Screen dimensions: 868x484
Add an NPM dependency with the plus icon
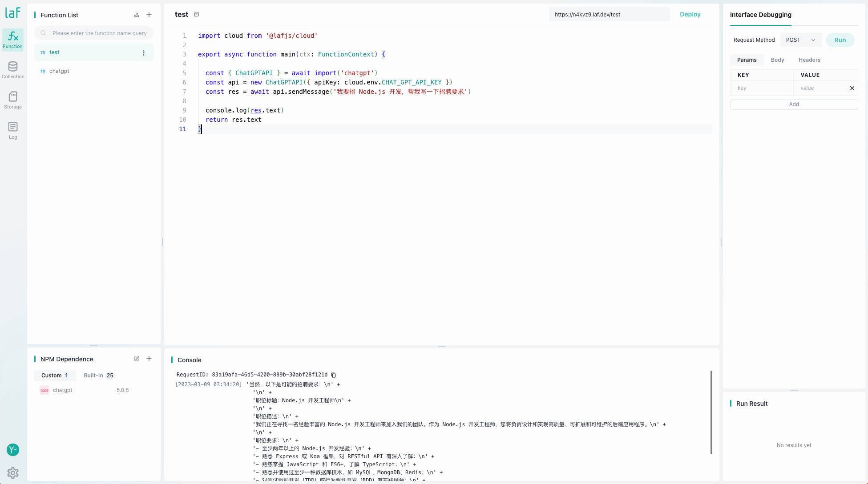pos(149,359)
